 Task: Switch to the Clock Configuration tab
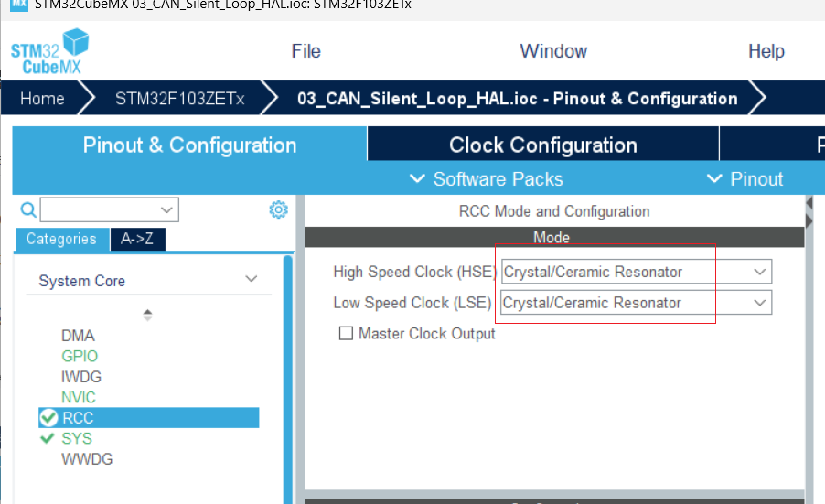pyautogui.click(x=543, y=145)
